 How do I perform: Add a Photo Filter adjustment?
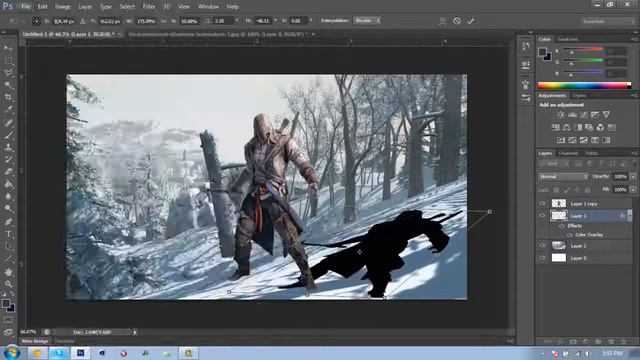click(x=589, y=127)
